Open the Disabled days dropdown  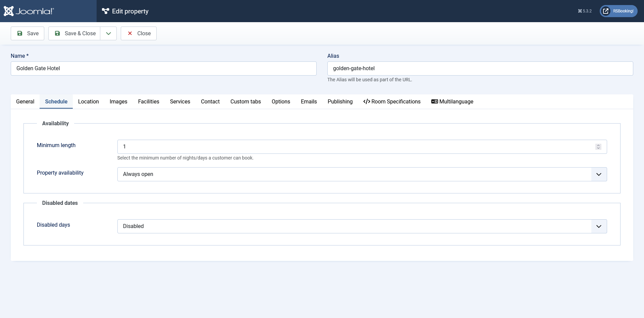point(362,226)
